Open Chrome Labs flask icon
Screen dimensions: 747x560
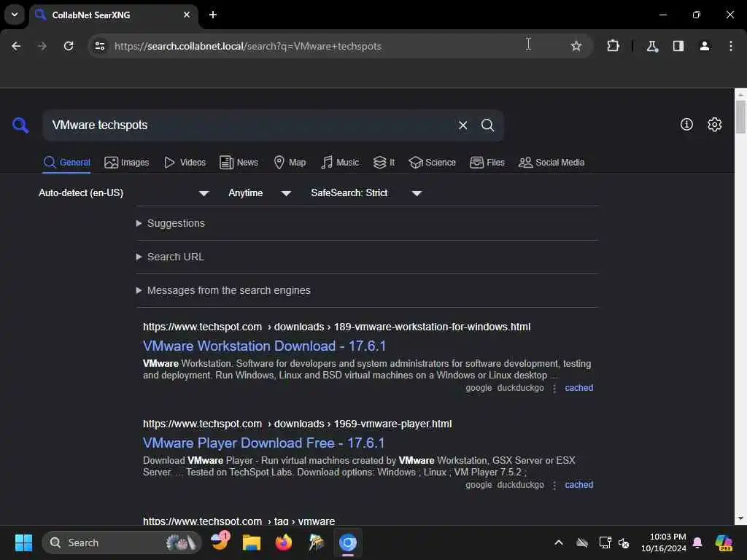[652, 46]
